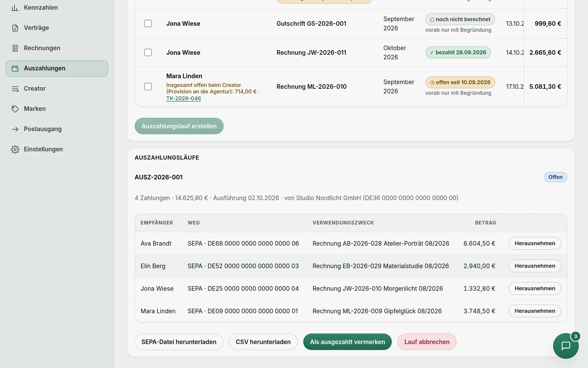The width and height of the screenshot is (588, 368).
Task: Go to Verträge section
Action: 57,28
